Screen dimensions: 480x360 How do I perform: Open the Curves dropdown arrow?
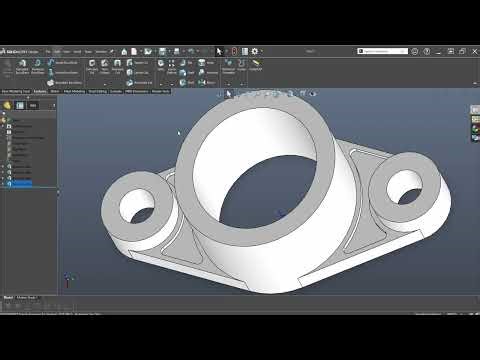(242, 84)
